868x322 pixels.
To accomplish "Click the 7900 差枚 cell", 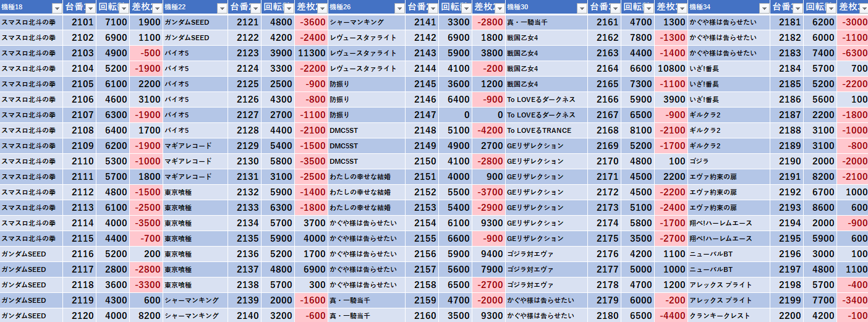I will tap(489, 269).
